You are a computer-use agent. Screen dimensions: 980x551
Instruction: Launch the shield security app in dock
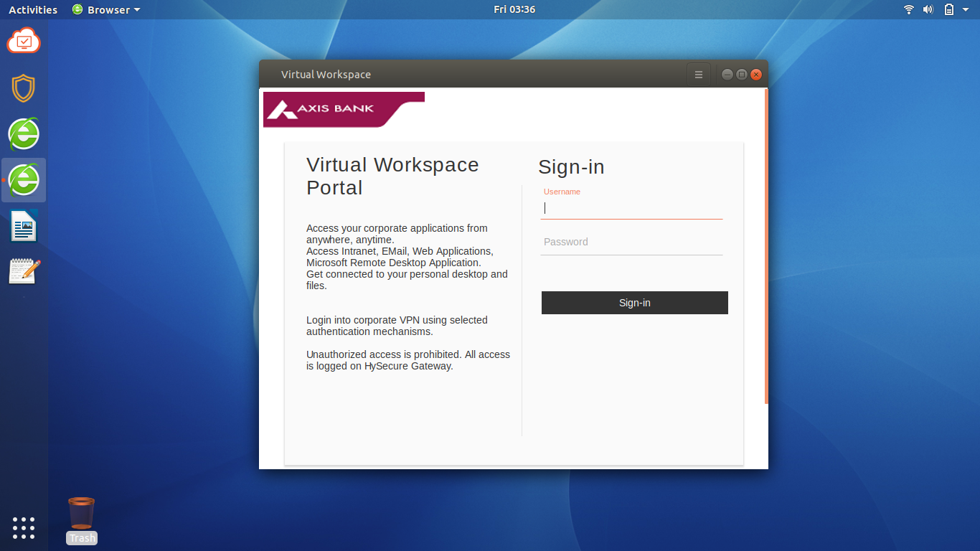click(x=24, y=88)
